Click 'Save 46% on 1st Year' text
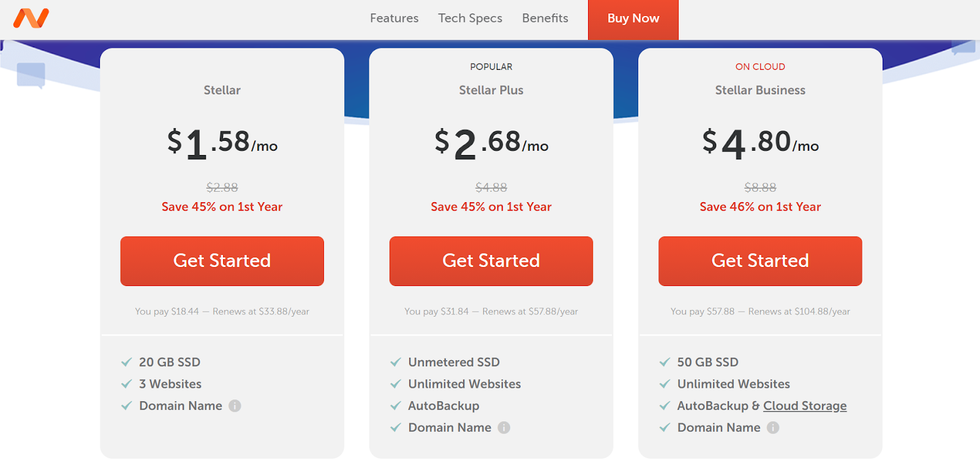The height and width of the screenshot is (468, 980). pyautogui.click(x=760, y=207)
